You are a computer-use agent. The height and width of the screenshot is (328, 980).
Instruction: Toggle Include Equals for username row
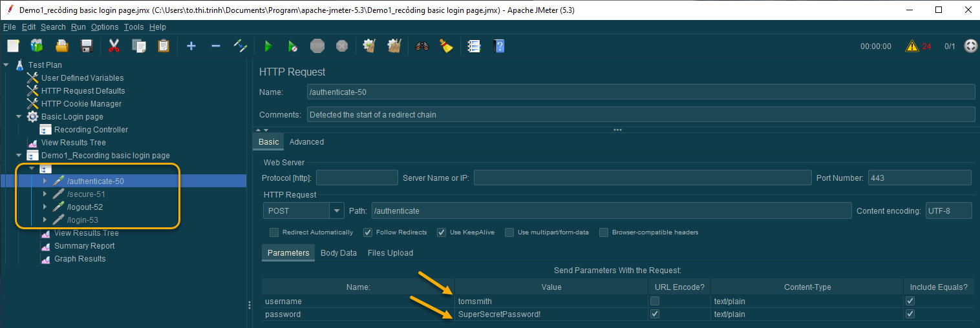coord(910,302)
